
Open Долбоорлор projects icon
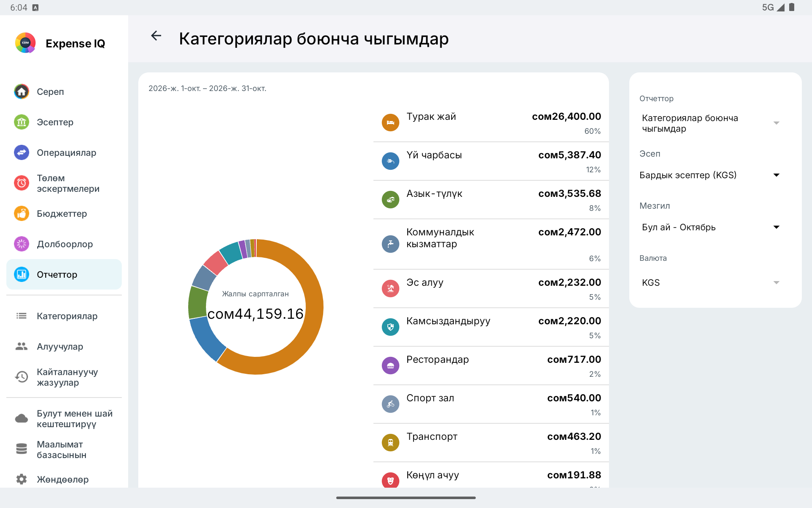pyautogui.click(x=22, y=244)
